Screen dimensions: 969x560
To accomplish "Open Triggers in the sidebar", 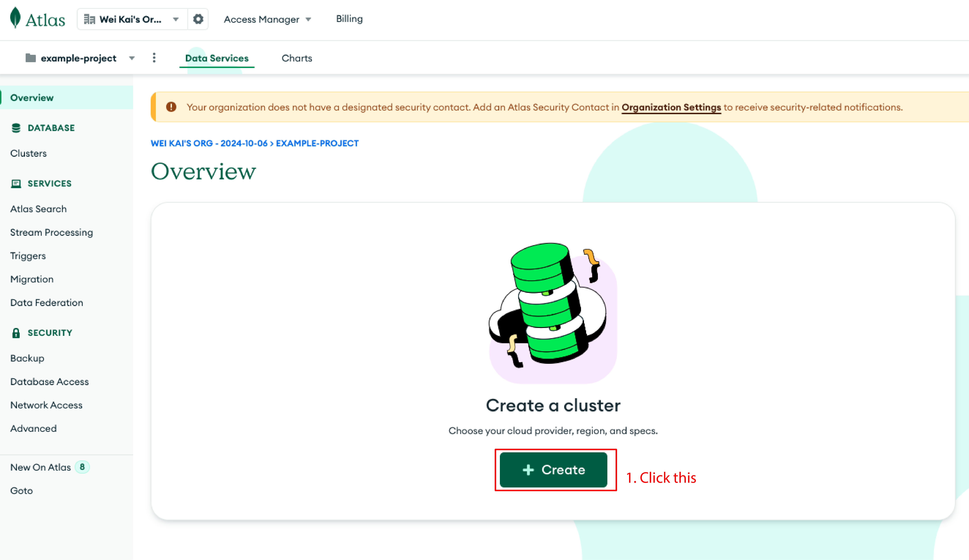I will tap(28, 256).
